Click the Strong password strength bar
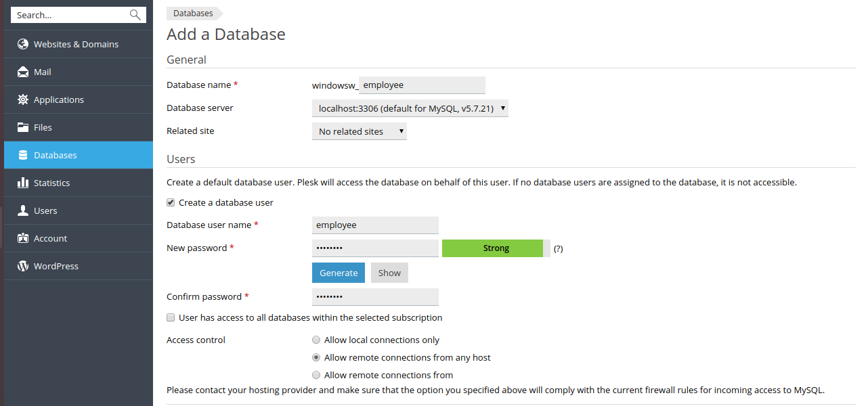868x406 pixels. [x=496, y=248]
